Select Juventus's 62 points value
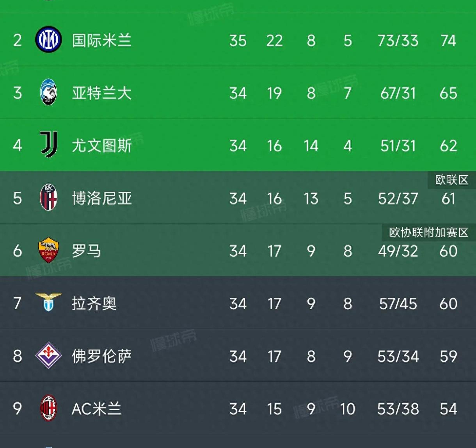This screenshot has width=476, height=448. click(x=448, y=145)
